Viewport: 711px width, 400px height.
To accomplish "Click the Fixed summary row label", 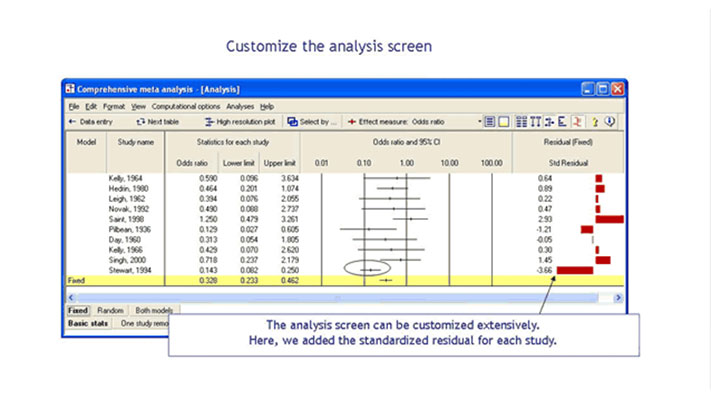I will 76,281.
